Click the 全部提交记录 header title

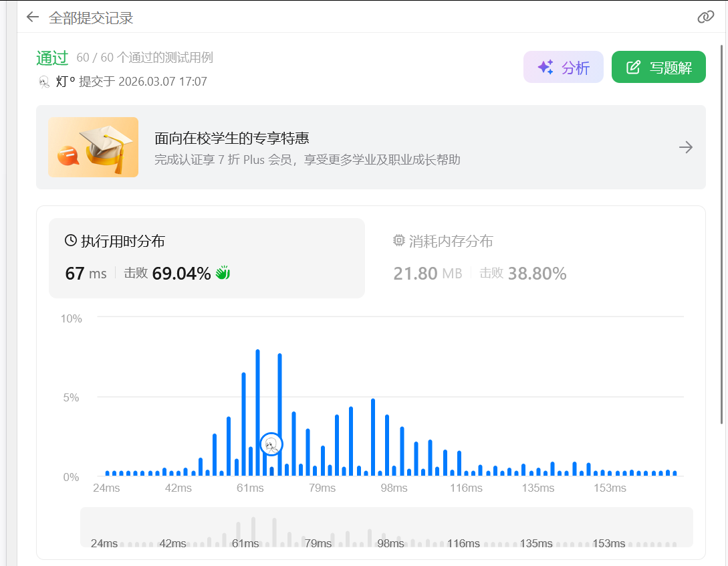[91, 17]
